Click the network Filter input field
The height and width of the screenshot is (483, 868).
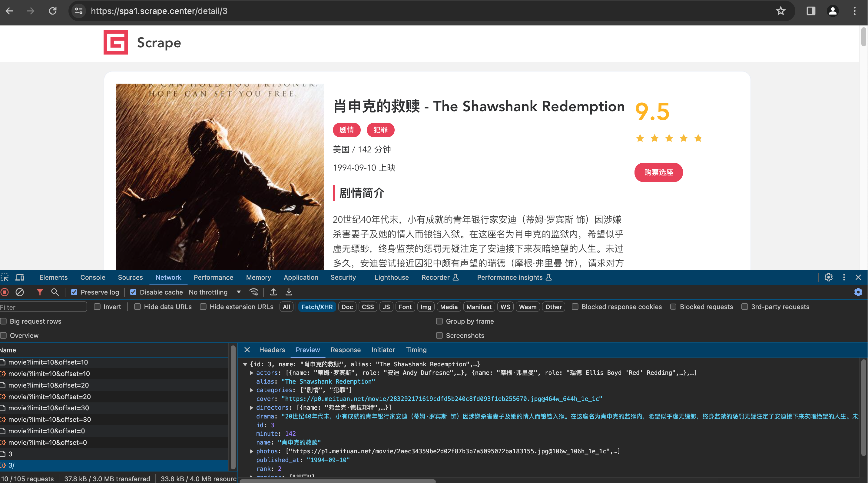[43, 307]
